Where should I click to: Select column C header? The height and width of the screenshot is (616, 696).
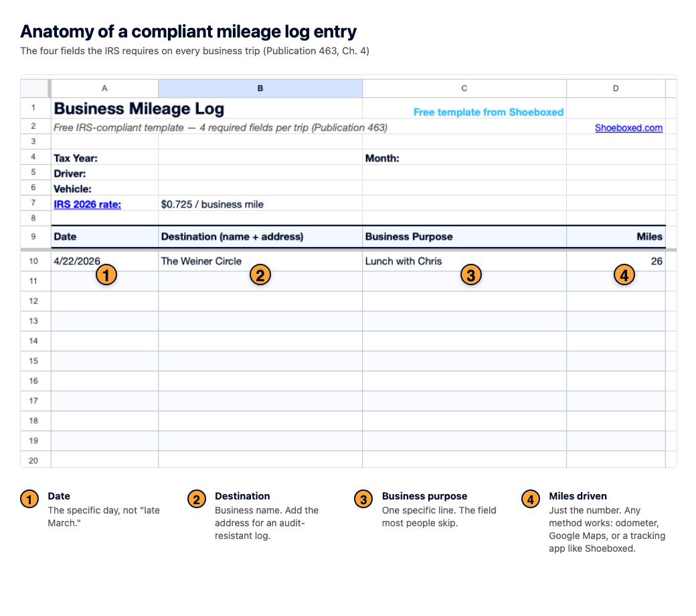pos(464,88)
